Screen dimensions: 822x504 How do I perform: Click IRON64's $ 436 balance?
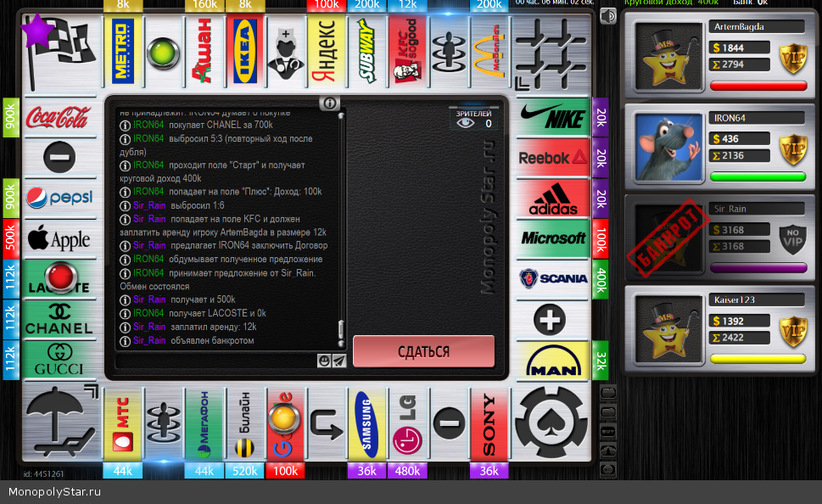(x=740, y=139)
